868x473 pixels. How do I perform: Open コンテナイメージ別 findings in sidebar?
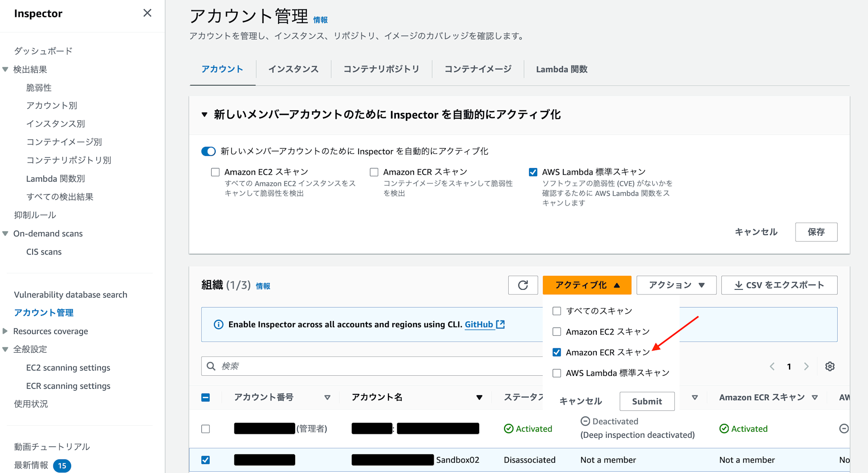point(64,142)
